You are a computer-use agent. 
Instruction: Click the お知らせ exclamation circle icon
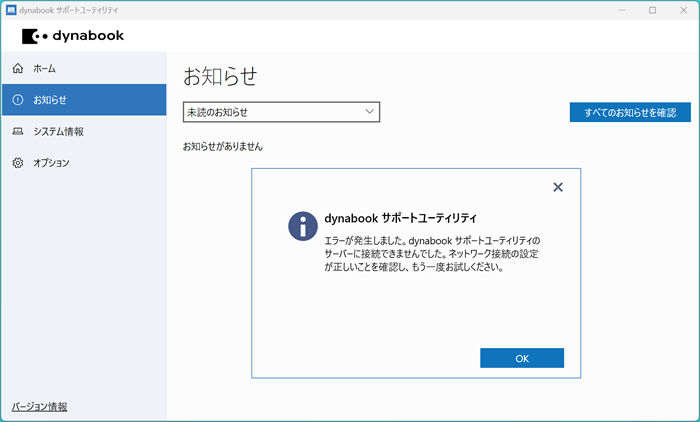(18, 100)
